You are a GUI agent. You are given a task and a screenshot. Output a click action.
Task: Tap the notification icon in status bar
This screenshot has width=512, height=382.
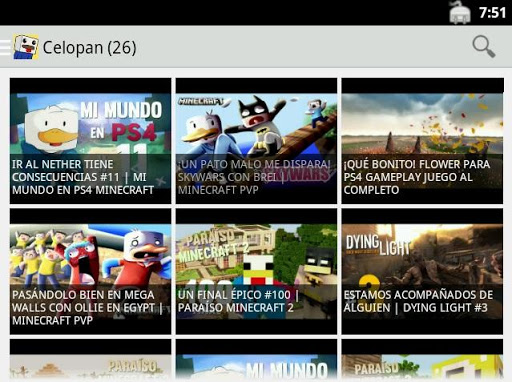[460, 13]
